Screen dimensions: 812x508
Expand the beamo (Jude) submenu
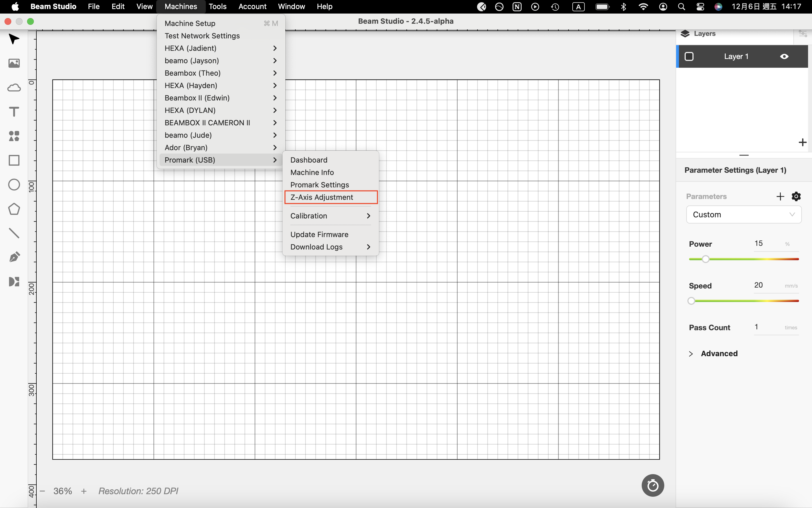(x=221, y=135)
